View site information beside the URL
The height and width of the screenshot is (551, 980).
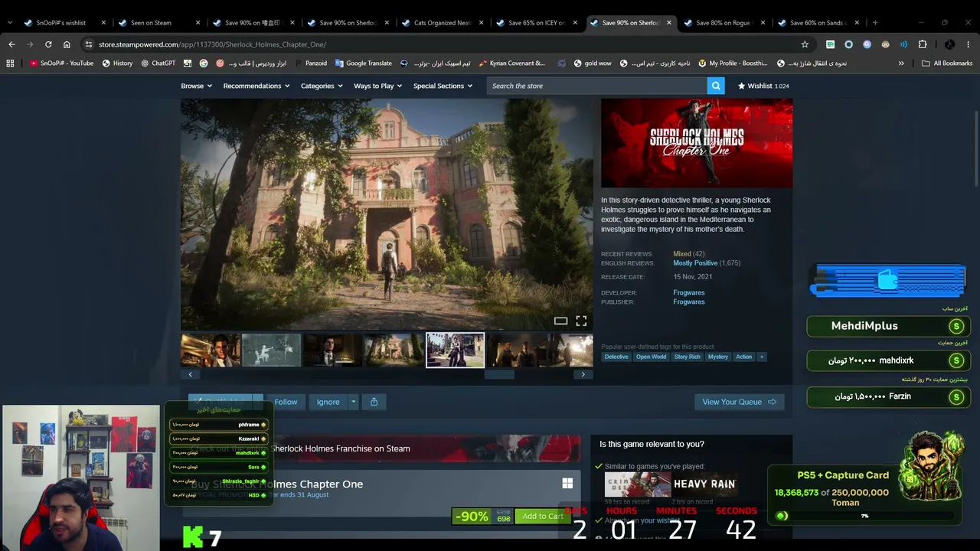pyautogui.click(x=89, y=44)
